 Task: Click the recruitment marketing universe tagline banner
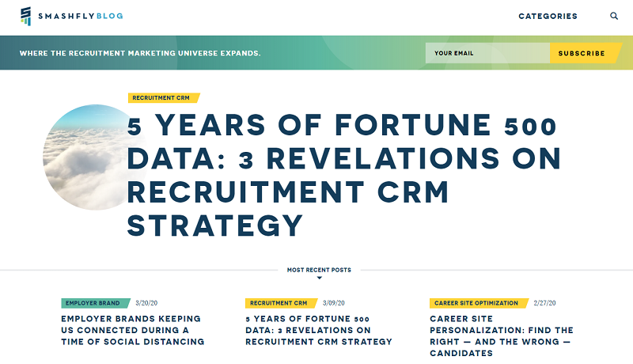140,53
